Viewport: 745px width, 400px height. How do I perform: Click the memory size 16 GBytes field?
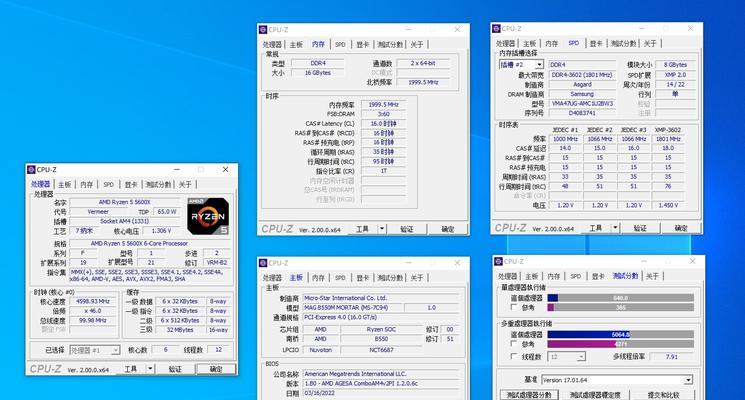click(x=318, y=73)
